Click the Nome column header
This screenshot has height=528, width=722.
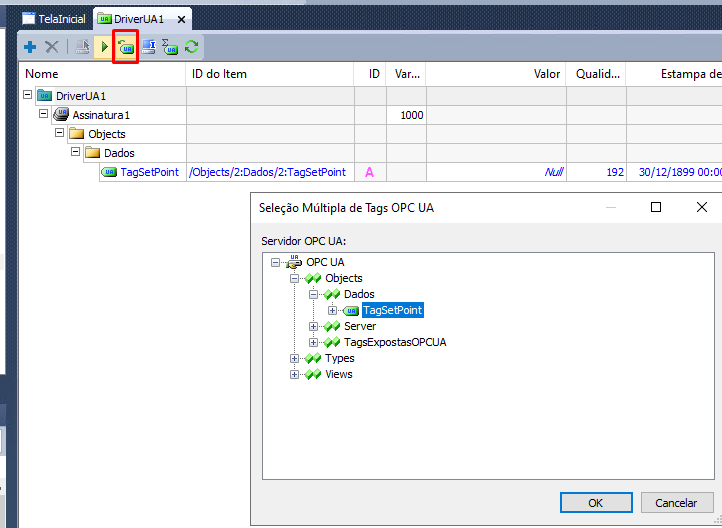103,74
